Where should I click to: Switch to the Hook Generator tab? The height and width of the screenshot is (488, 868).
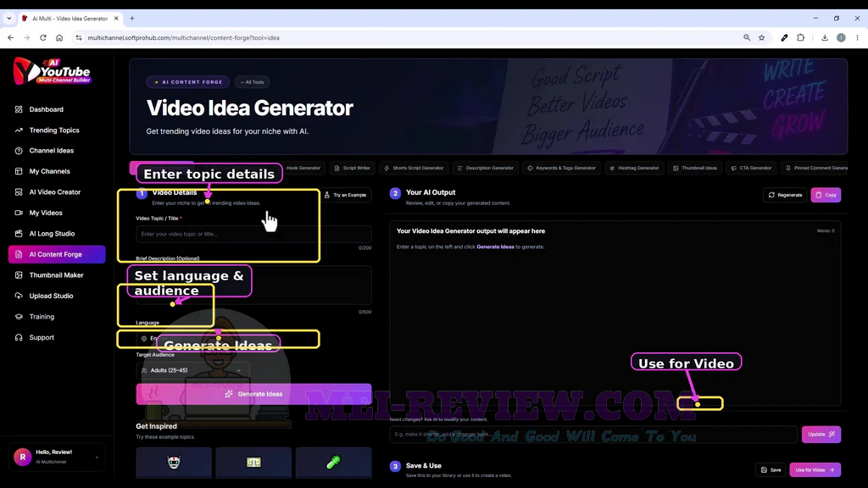(x=303, y=169)
